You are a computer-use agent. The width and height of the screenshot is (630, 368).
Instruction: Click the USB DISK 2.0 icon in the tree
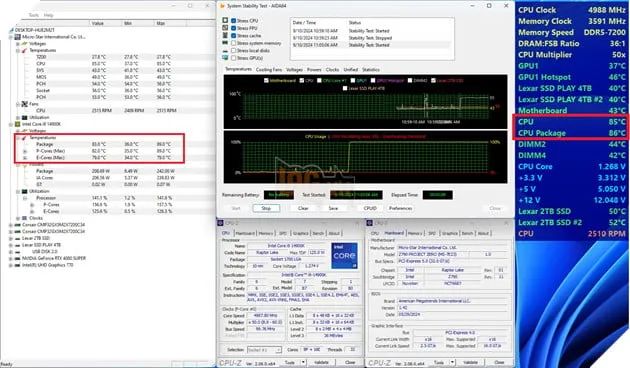18,251
